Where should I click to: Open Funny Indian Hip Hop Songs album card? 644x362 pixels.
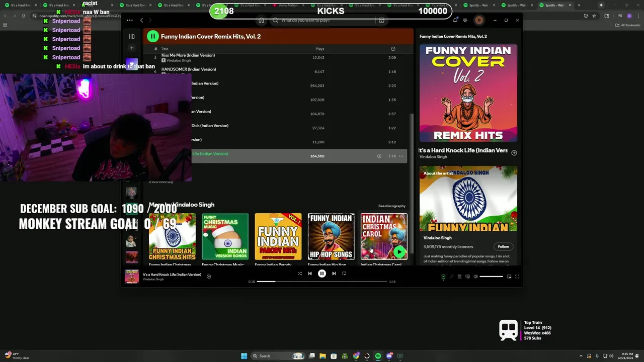[x=331, y=239]
